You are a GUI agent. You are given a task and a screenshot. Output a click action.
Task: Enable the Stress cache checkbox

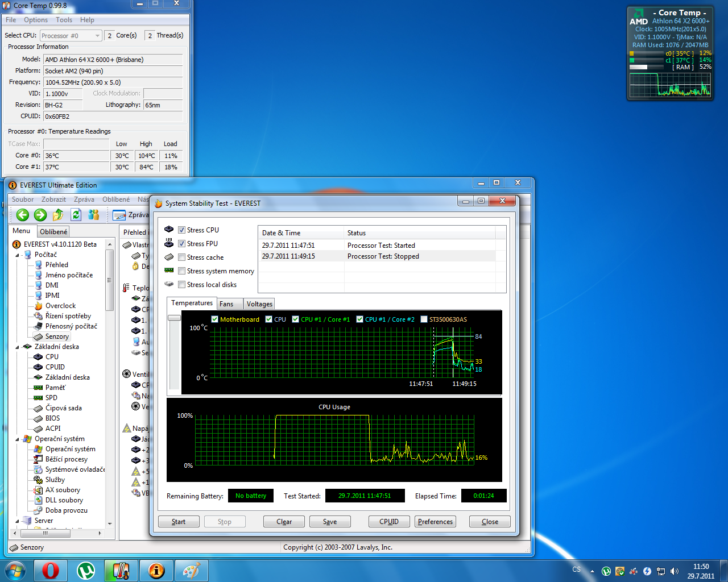point(181,257)
